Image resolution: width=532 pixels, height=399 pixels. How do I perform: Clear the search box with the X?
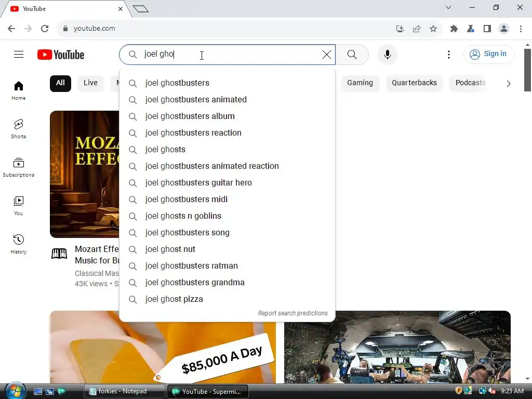[326, 54]
